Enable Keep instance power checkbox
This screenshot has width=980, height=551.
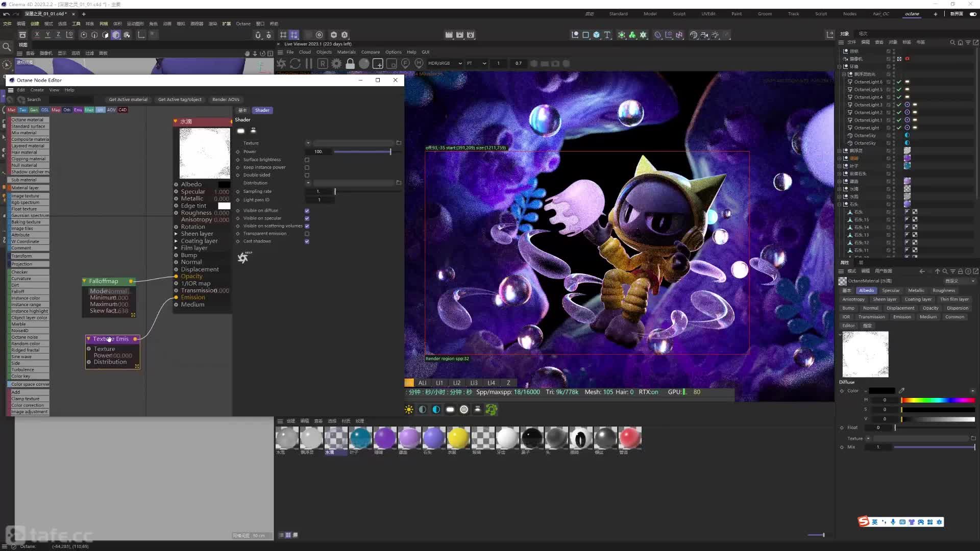(x=307, y=167)
